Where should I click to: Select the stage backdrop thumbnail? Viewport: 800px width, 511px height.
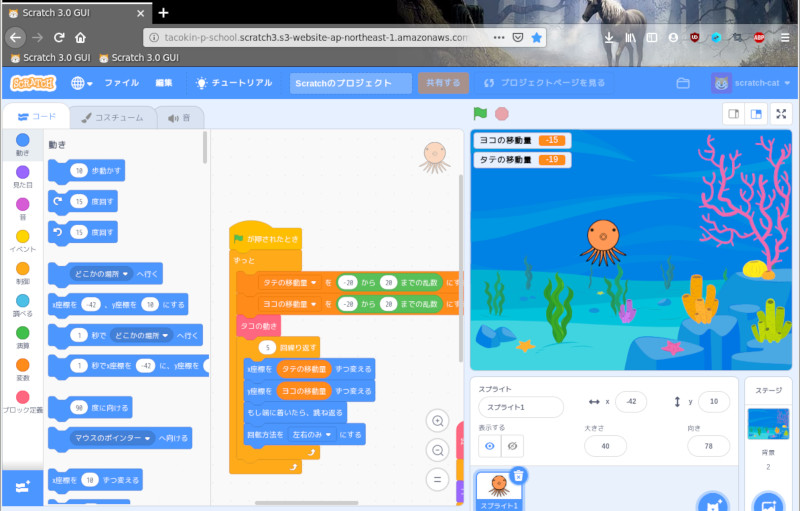(768, 423)
